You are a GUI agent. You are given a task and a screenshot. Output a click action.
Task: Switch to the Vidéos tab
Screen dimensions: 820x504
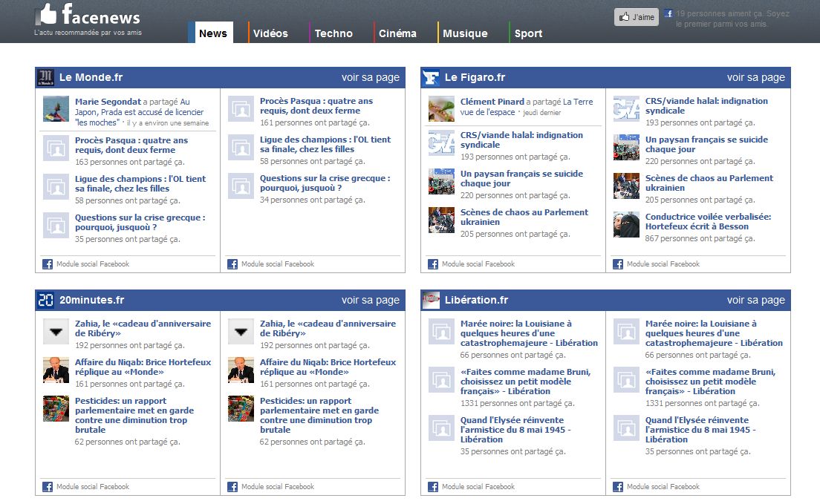click(270, 33)
